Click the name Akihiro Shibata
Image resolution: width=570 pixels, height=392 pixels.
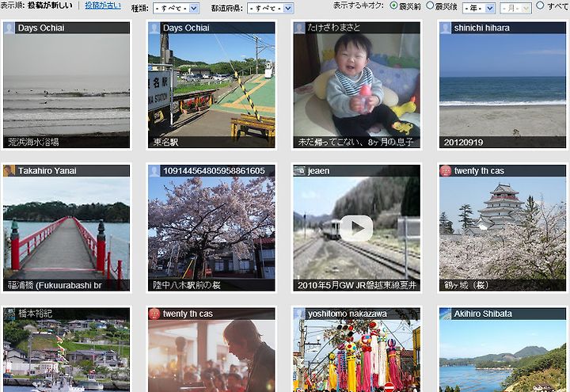pyautogui.click(x=483, y=314)
